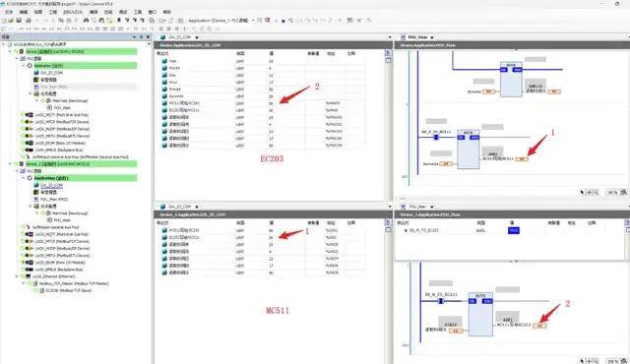This screenshot has height=364, width=630.
Task: Open the 工具 (Tools) menu
Action: pos(138,12)
